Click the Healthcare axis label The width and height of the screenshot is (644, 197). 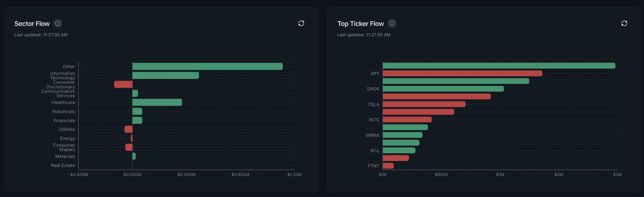(63, 102)
